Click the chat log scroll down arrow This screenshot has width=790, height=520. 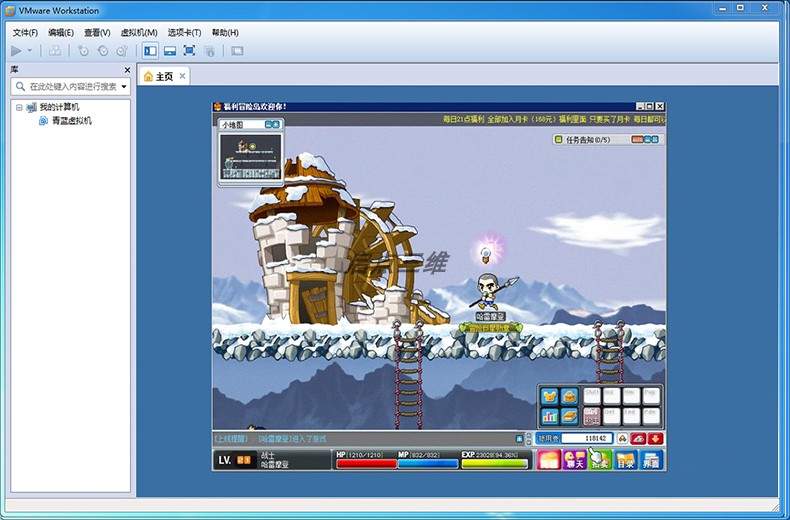tap(529, 442)
